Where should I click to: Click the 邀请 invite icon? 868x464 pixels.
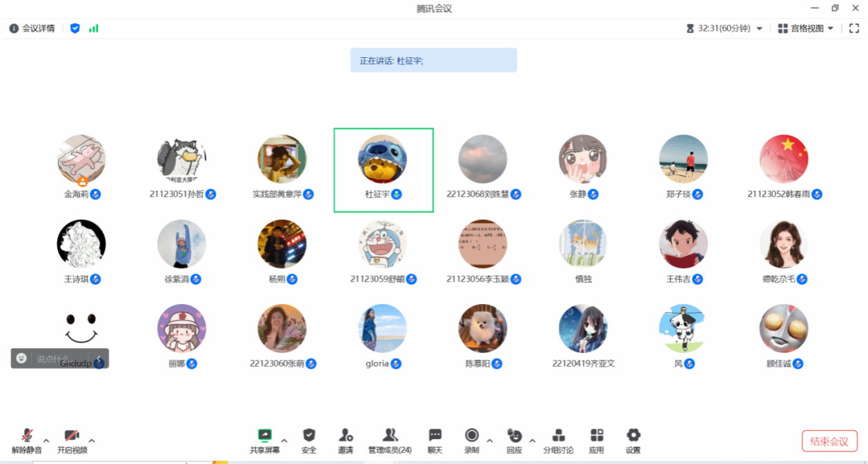tap(346, 440)
